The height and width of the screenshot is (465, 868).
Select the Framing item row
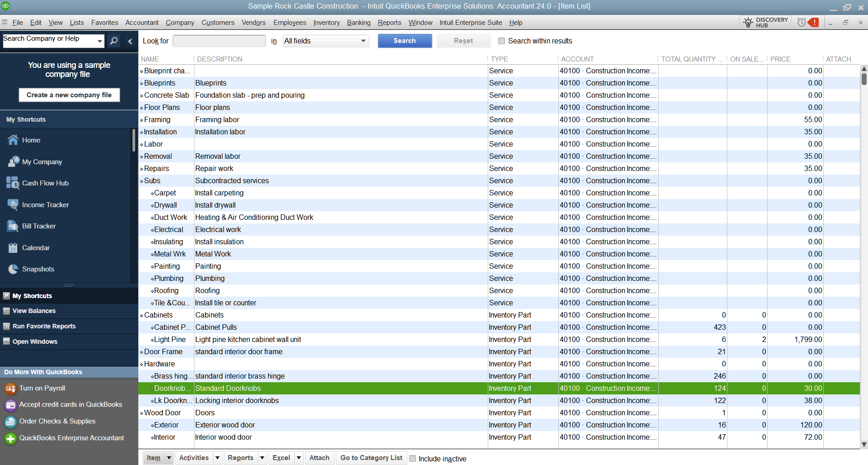pyautogui.click(x=499, y=120)
